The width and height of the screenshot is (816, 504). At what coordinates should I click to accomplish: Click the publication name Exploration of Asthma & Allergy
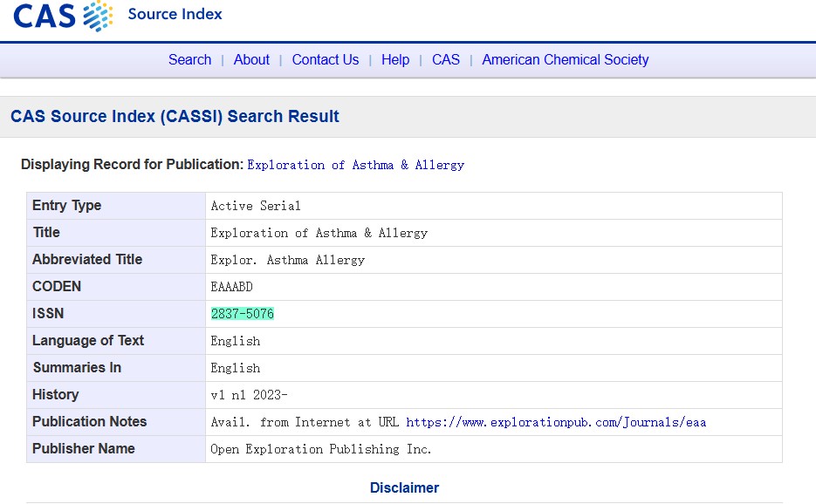pyautogui.click(x=355, y=165)
